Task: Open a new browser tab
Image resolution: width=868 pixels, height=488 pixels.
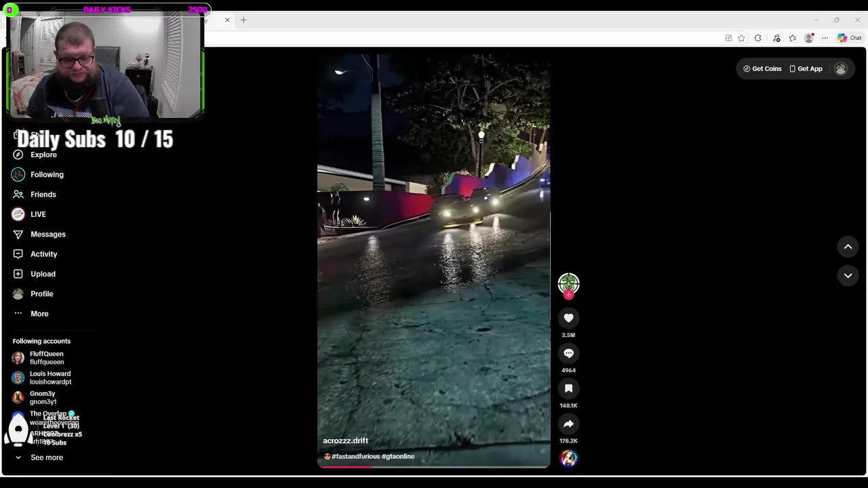Action: pyautogui.click(x=243, y=20)
